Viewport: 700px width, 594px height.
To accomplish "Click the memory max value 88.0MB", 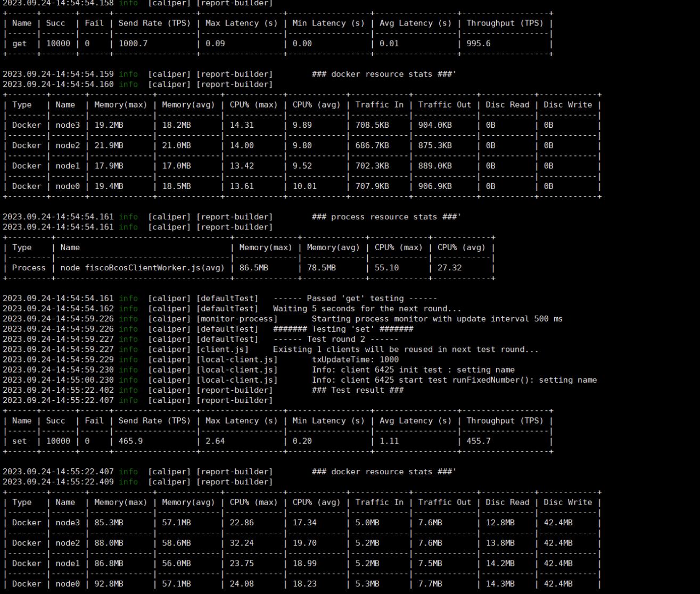I will (109, 543).
